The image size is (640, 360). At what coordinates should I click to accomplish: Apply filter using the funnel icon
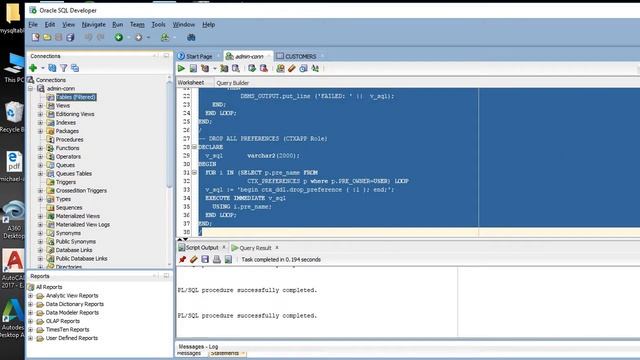click(x=64, y=68)
